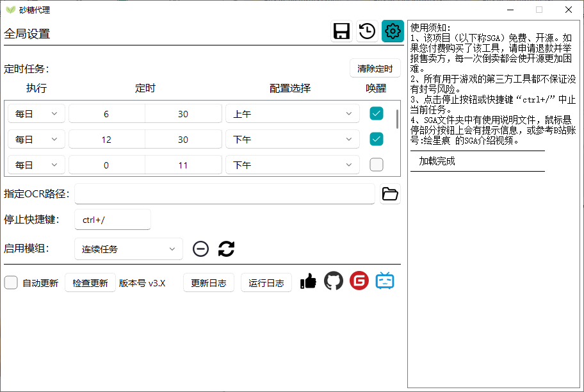584x392 pixels.
Task: Click the 配置选择 column header
Action: [290, 88]
